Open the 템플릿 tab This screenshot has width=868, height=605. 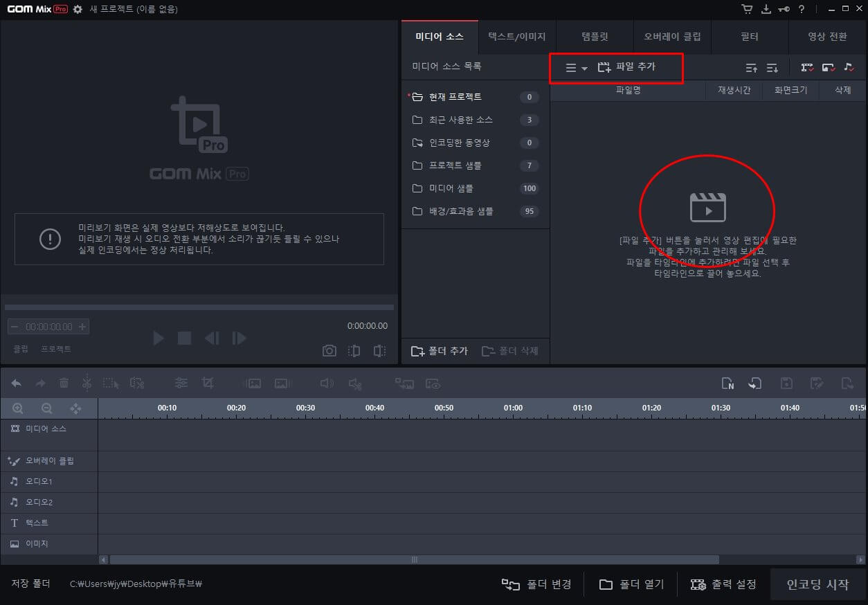[595, 37]
